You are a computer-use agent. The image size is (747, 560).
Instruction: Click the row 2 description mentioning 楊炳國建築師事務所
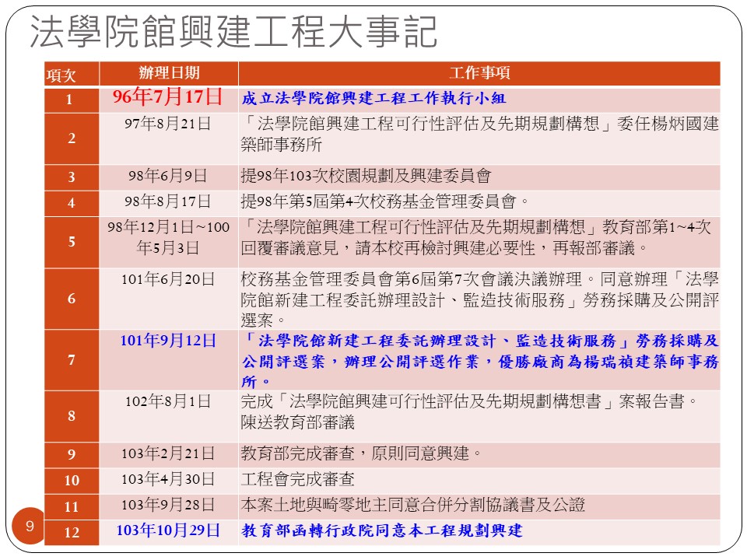[479, 134]
